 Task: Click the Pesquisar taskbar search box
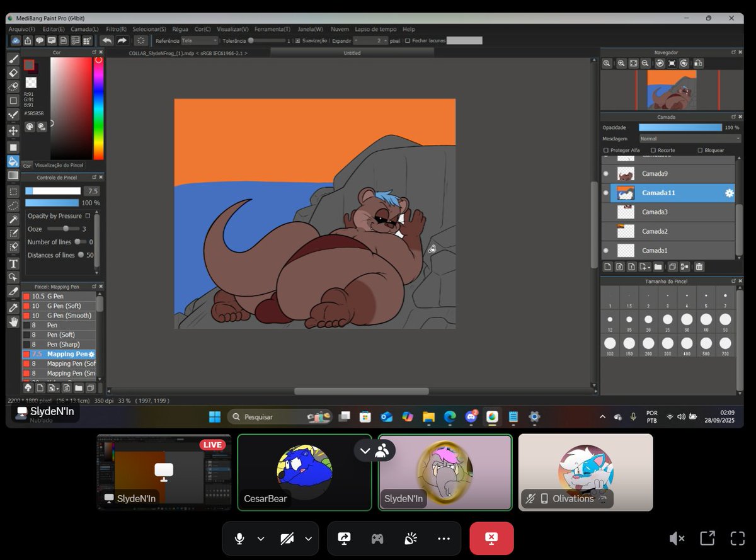pos(280,417)
